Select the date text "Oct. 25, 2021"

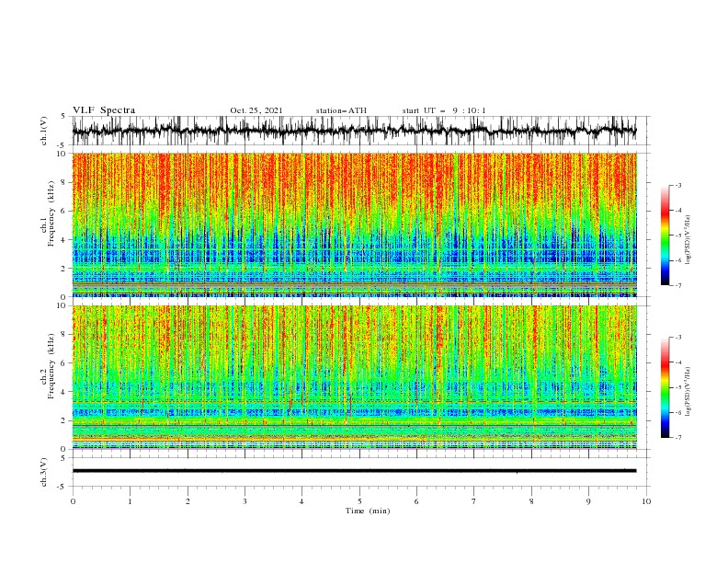click(x=256, y=110)
